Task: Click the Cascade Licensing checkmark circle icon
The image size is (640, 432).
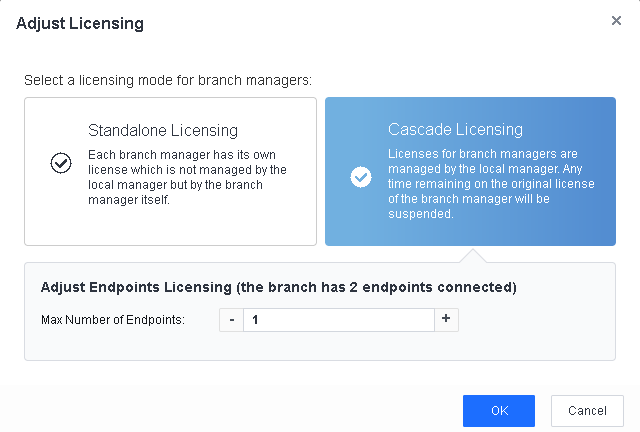Action: (x=361, y=176)
